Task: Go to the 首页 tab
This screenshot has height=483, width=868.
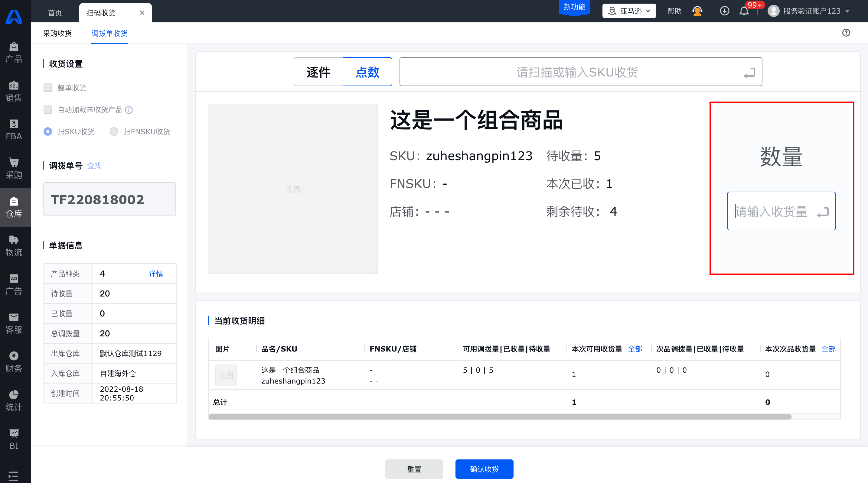Action: pyautogui.click(x=55, y=13)
